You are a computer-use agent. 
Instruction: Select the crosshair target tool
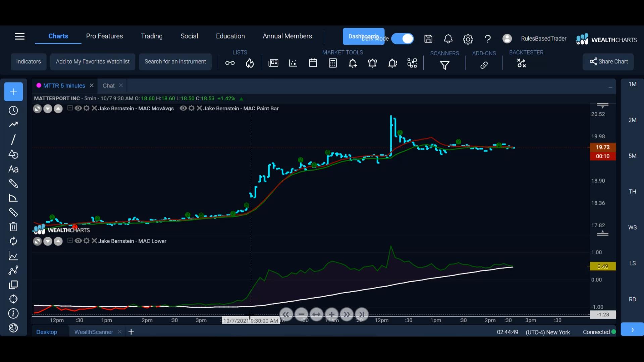pyautogui.click(x=13, y=299)
